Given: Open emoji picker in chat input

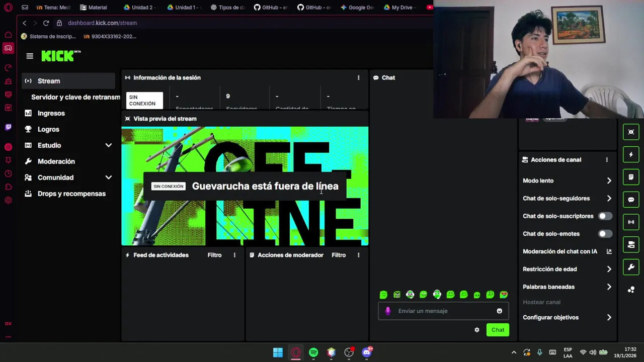Looking at the screenshot, I should coord(499,311).
